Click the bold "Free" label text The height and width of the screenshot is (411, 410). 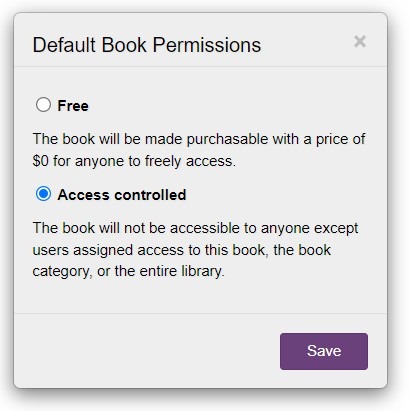[x=73, y=106]
